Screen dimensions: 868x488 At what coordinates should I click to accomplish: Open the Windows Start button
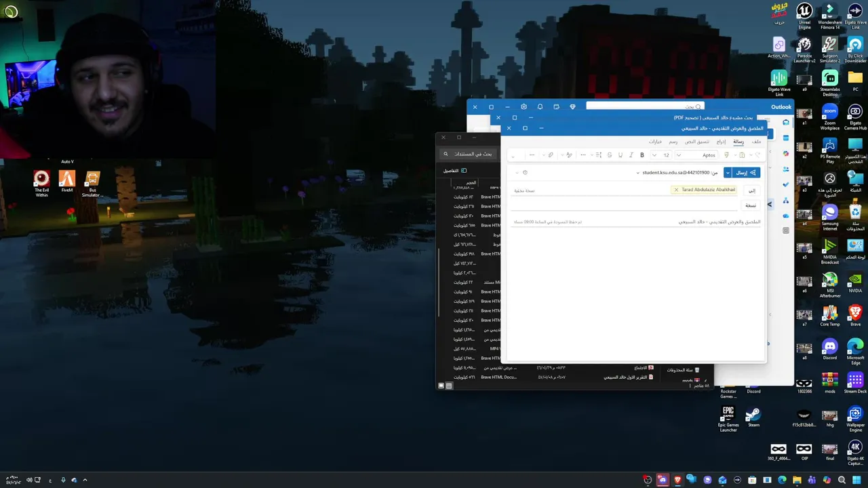point(856,480)
